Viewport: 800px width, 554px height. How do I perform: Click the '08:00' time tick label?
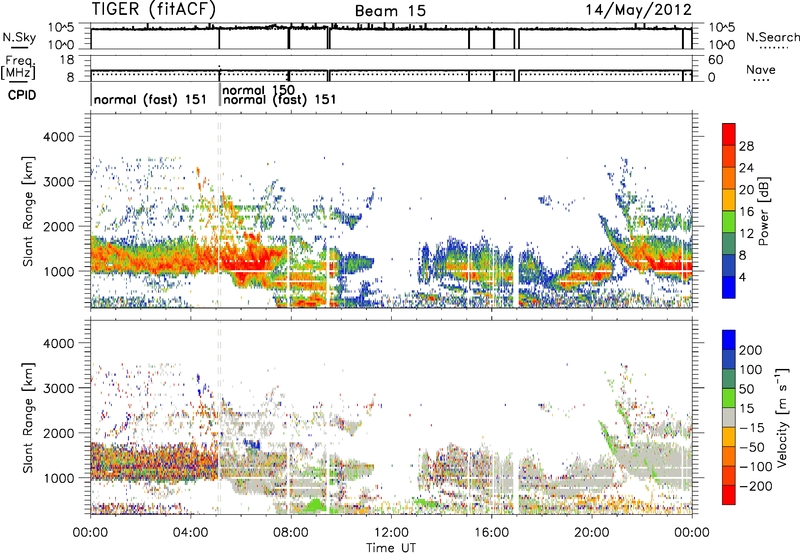[x=291, y=533]
